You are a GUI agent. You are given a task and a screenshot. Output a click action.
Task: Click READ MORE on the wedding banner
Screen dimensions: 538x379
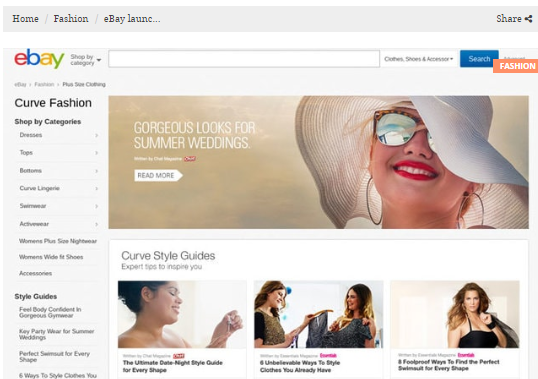point(158,175)
